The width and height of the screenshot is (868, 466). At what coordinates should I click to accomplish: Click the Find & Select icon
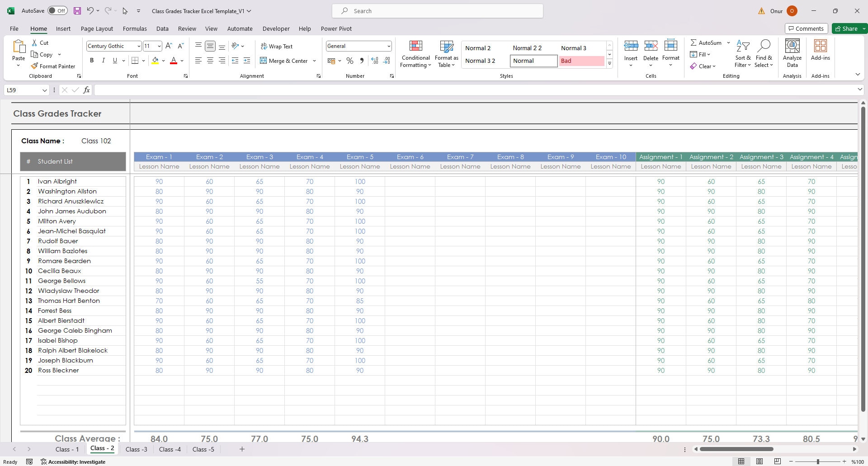pos(764,53)
